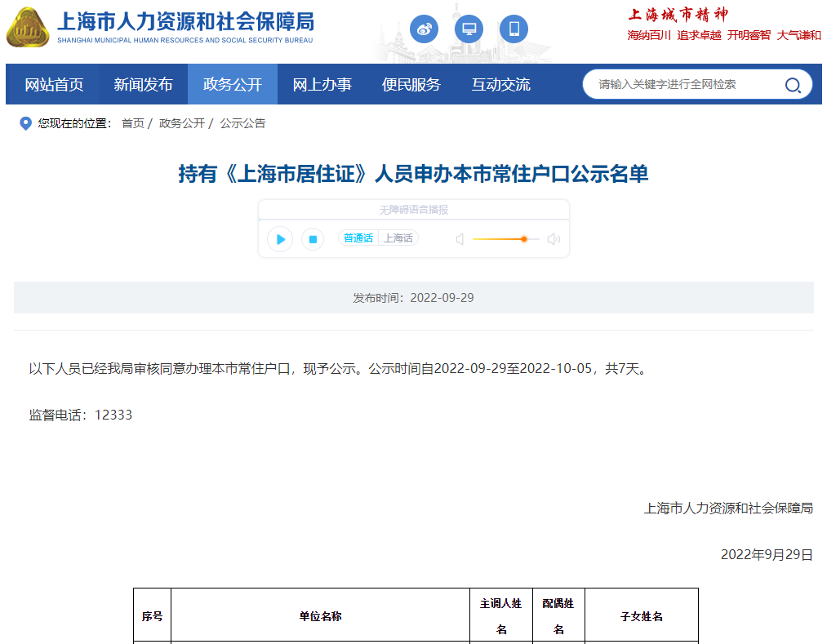
Task: Click the 主调人姓名 table header
Action: coord(501,616)
